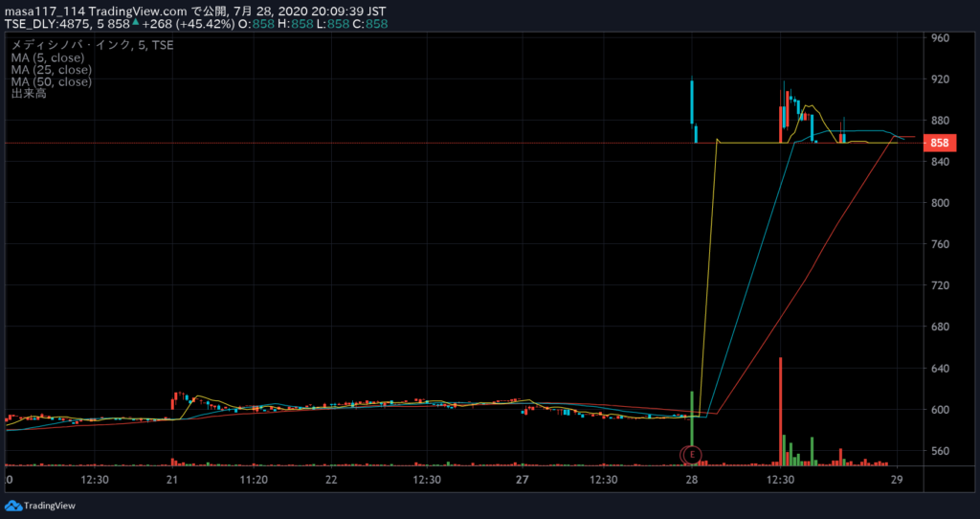
Task: Click the date label 21 on time axis
Action: pyautogui.click(x=172, y=481)
